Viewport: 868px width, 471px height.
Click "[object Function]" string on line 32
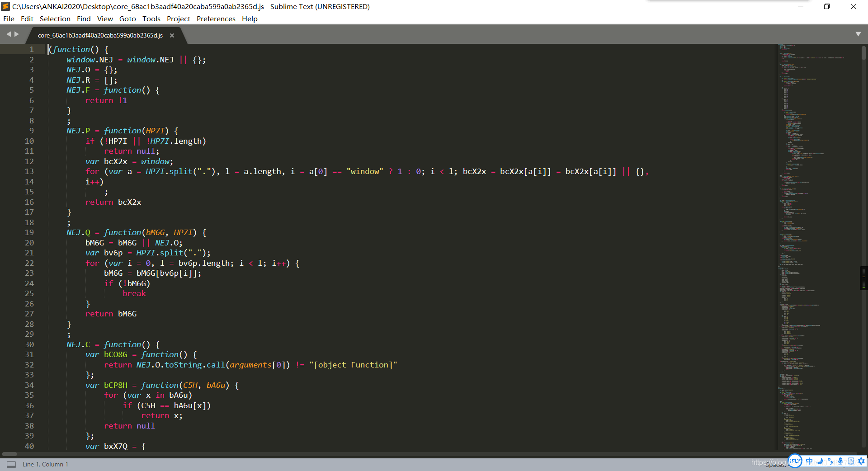(353, 365)
